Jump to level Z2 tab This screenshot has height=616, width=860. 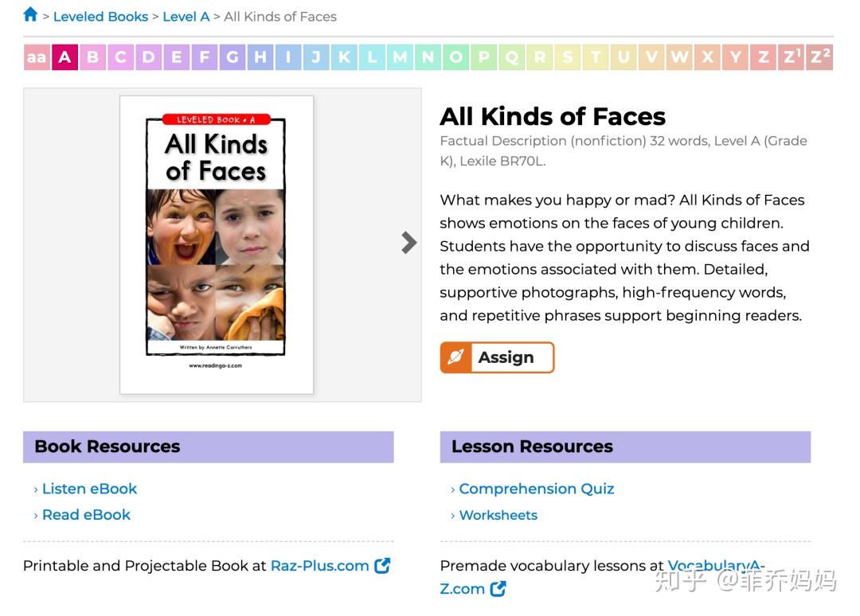coord(820,57)
